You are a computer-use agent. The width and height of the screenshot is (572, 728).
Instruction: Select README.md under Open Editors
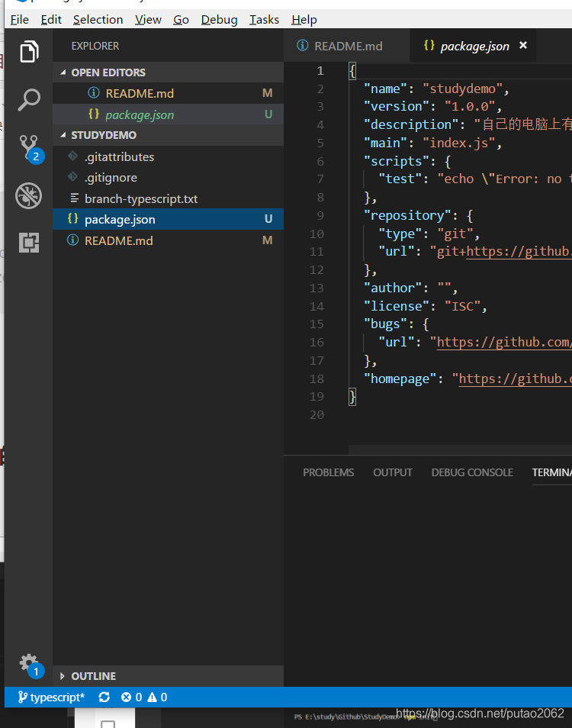tap(168, 93)
